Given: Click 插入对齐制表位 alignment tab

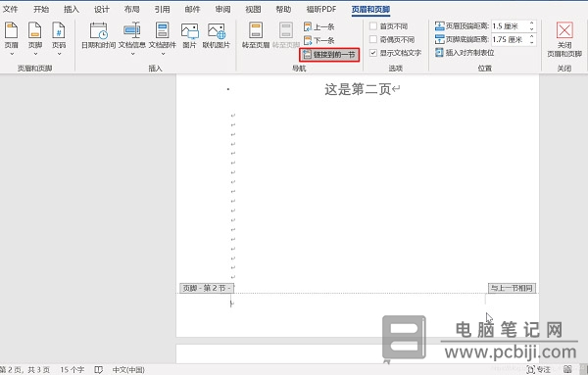Looking at the screenshot, I should (465, 53).
